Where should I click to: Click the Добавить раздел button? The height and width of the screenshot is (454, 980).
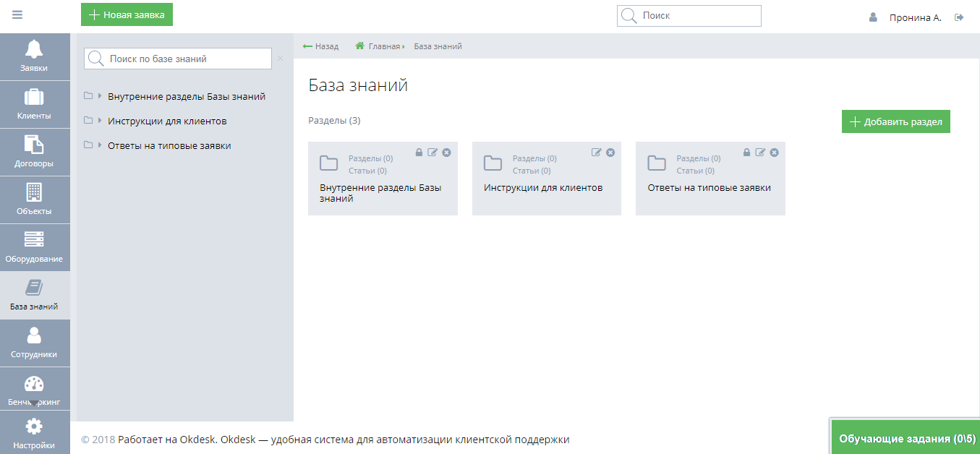895,121
